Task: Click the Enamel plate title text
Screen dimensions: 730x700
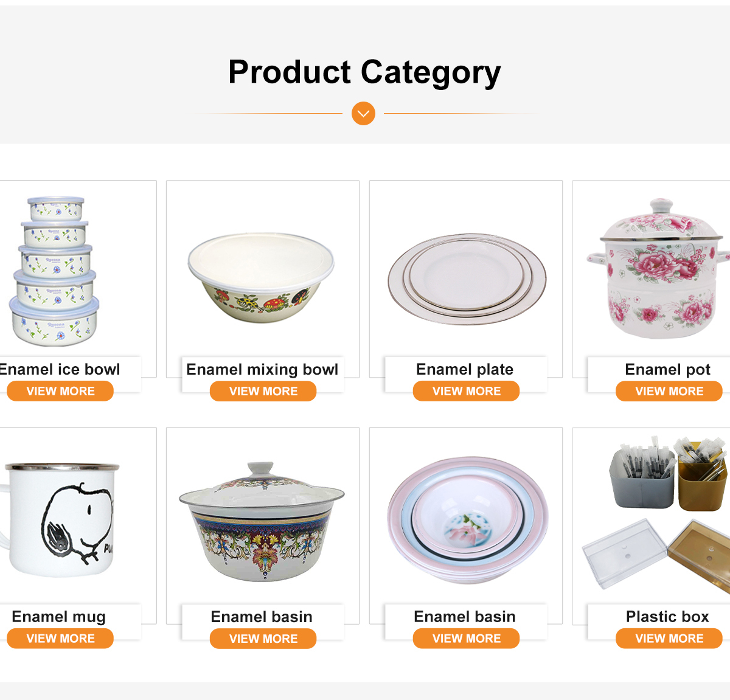Action: coord(465,370)
